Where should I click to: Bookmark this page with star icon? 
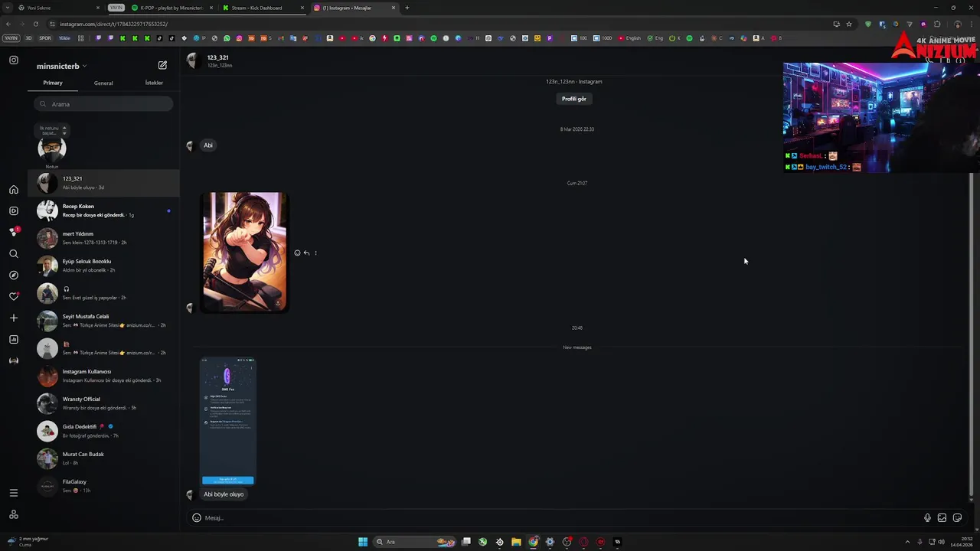tap(848, 24)
